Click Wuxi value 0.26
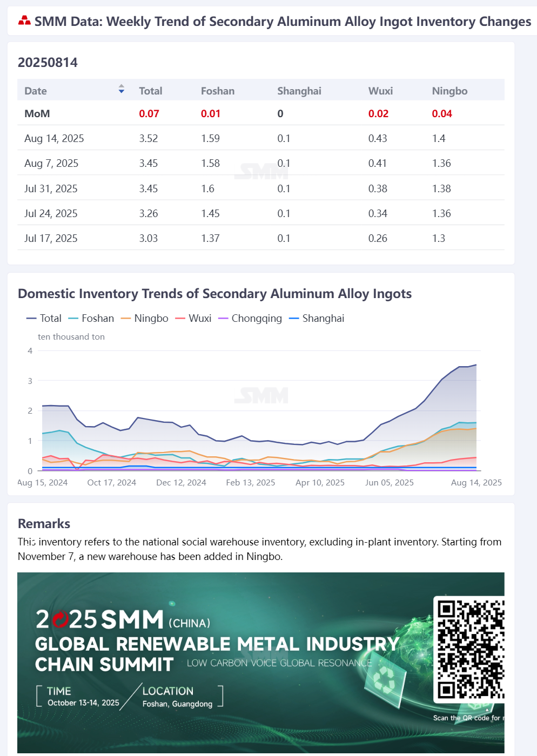 [x=378, y=238]
